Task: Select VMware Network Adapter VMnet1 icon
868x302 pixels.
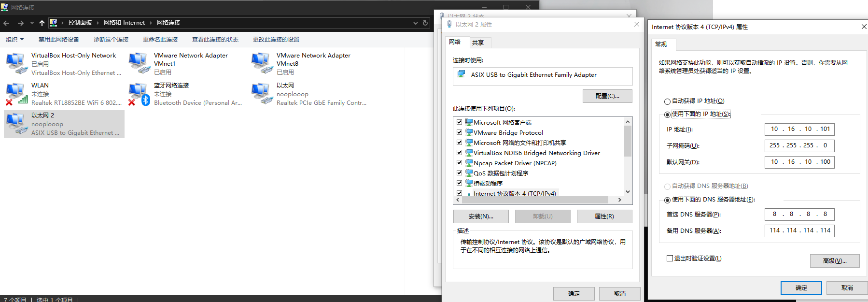Action: pyautogui.click(x=139, y=64)
